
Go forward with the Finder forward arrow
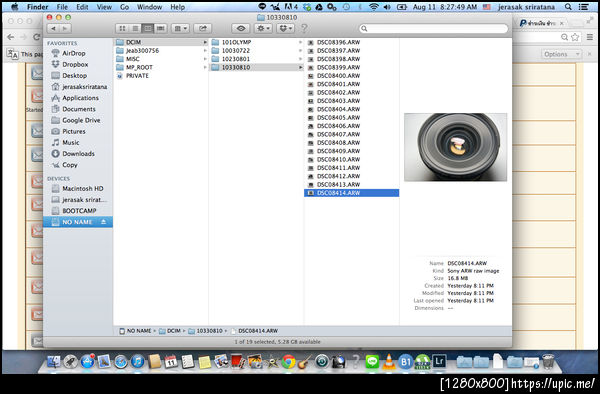pyautogui.click(x=65, y=28)
